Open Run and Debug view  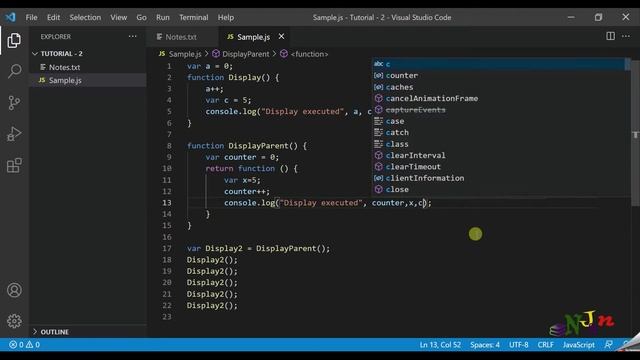tap(14, 134)
